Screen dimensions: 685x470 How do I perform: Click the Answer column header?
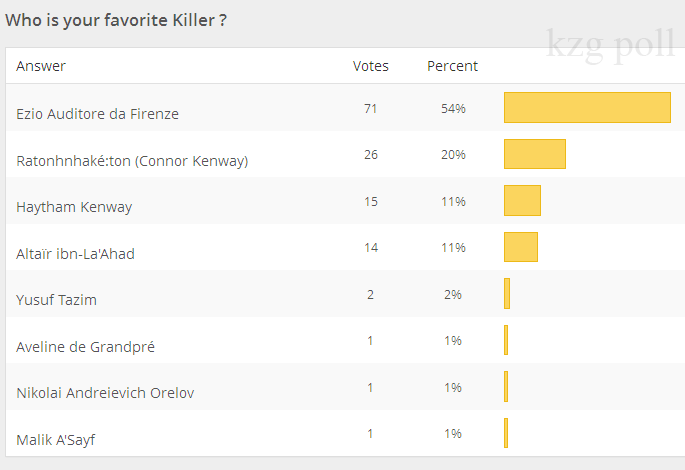point(41,66)
